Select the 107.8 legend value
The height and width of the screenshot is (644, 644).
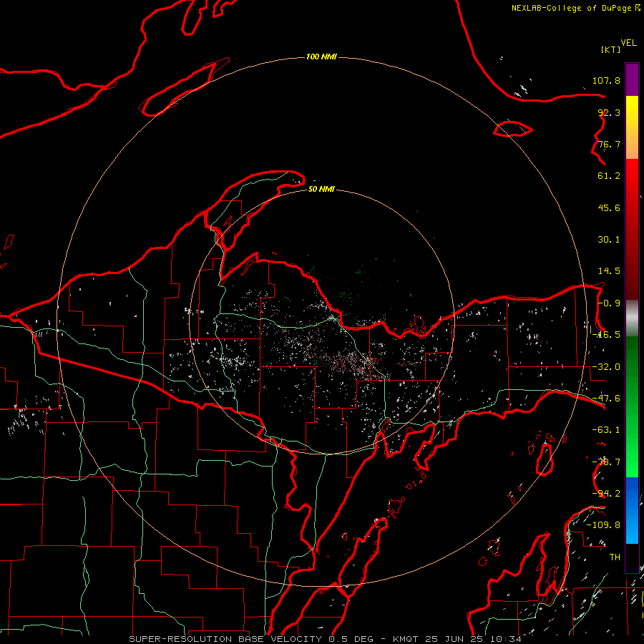(606, 80)
